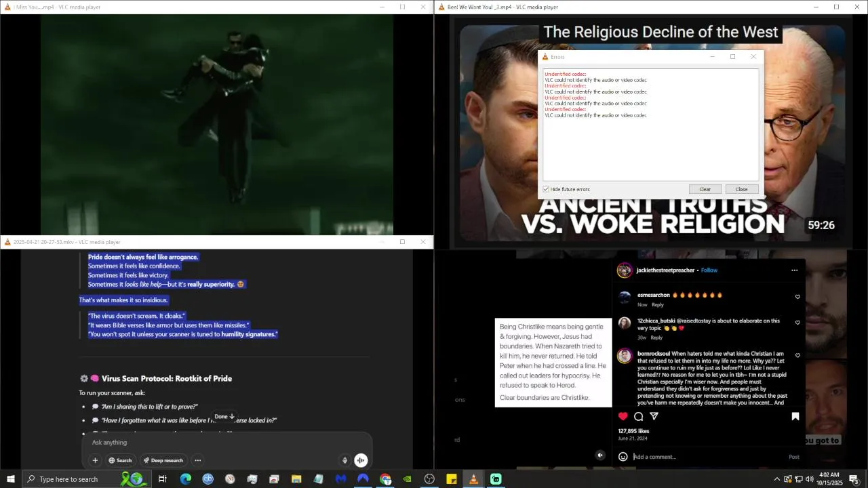The image size is (868, 488).
Task: Click the 127,895 likes count
Action: [633, 431]
